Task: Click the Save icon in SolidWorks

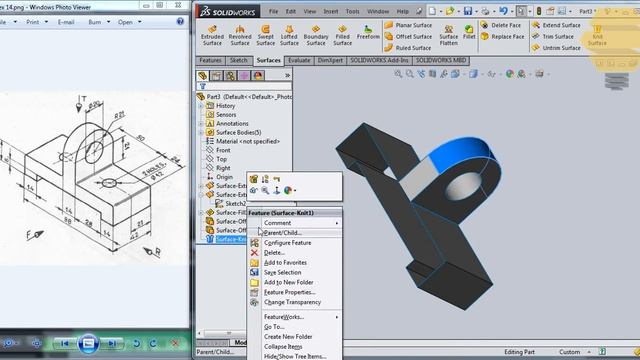Action: (468, 11)
